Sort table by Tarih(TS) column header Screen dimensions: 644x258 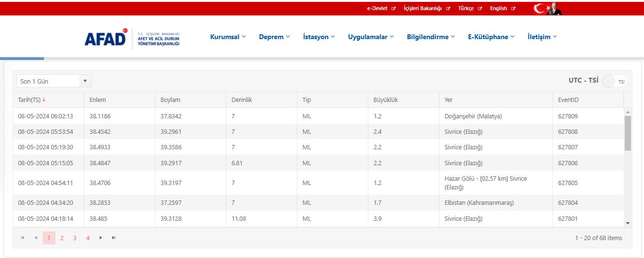click(29, 100)
